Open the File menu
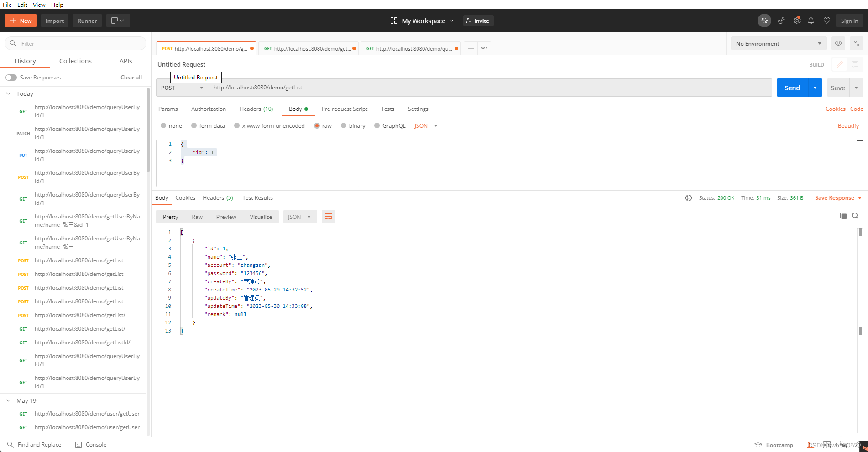 (x=7, y=5)
